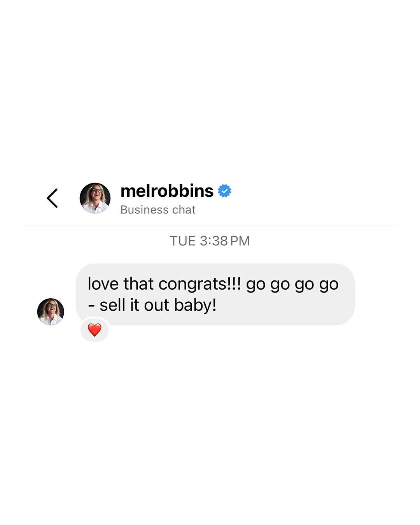Go back using the left chevron arrow
Viewport: 420px width, 525px height.
coord(52,198)
